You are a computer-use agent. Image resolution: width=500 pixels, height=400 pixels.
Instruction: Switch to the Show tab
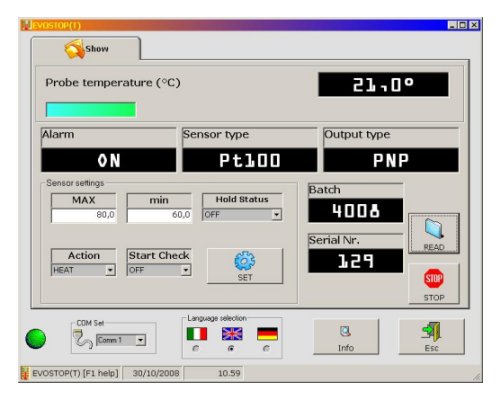coord(86,49)
